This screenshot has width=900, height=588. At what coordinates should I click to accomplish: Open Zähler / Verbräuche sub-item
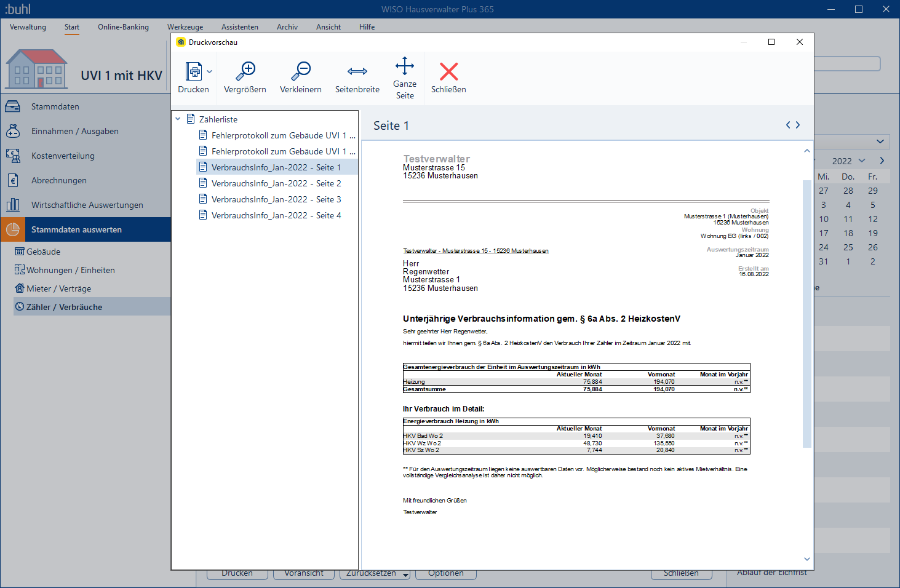pyautogui.click(x=92, y=307)
